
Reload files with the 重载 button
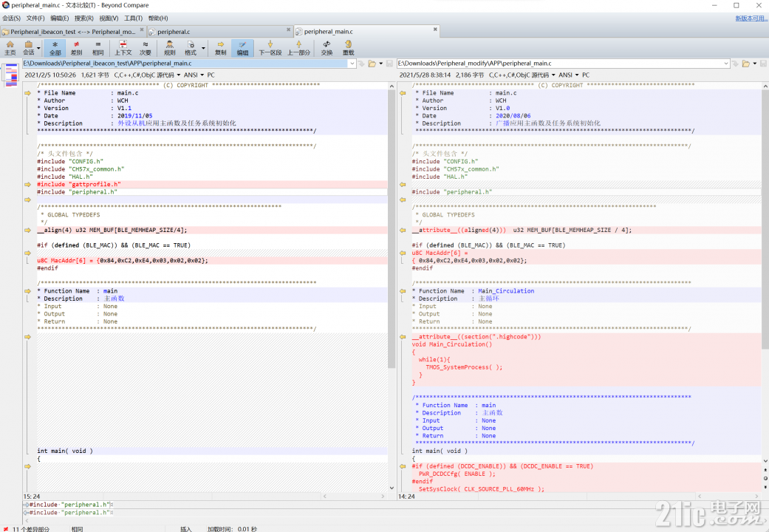pyautogui.click(x=348, y=47)
